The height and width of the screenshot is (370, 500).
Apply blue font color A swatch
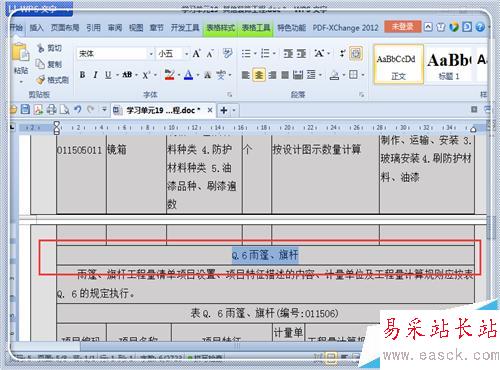click(189, 75)
